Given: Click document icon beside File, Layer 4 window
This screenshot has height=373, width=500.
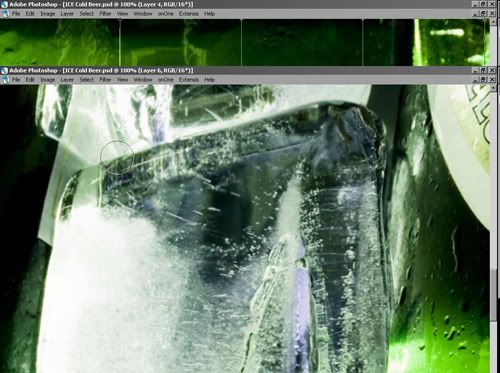Looking at the screenshot, I should click(5, 14).
